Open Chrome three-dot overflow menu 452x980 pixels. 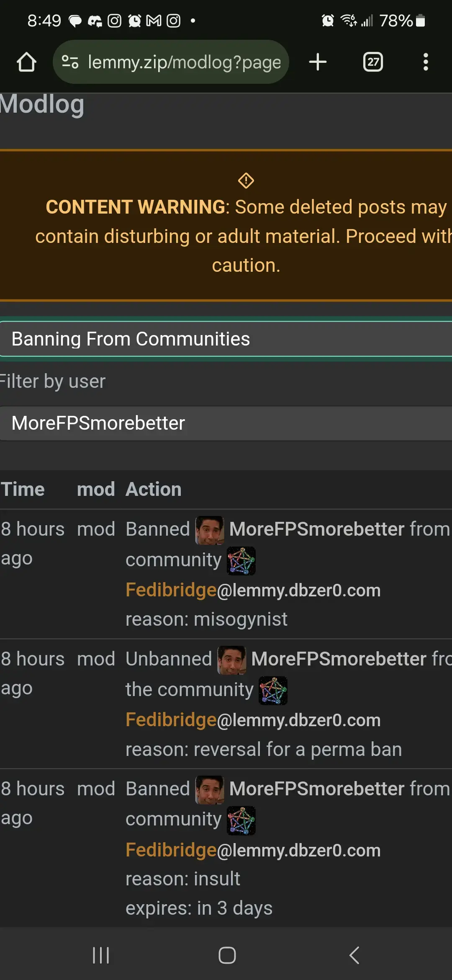426,62
